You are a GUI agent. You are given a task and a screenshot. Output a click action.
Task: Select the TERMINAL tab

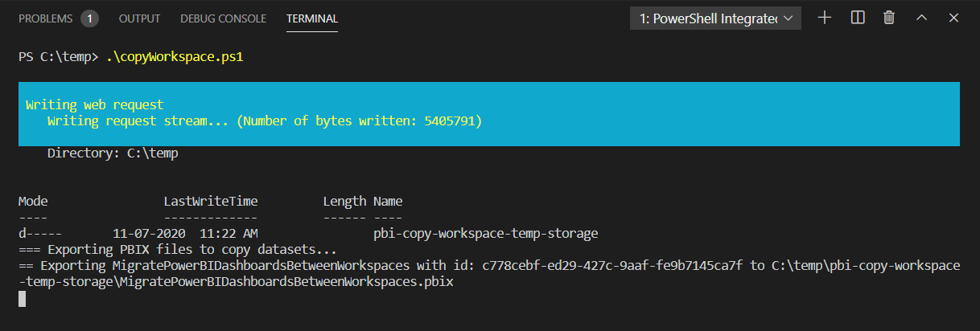tap(312, 18)
